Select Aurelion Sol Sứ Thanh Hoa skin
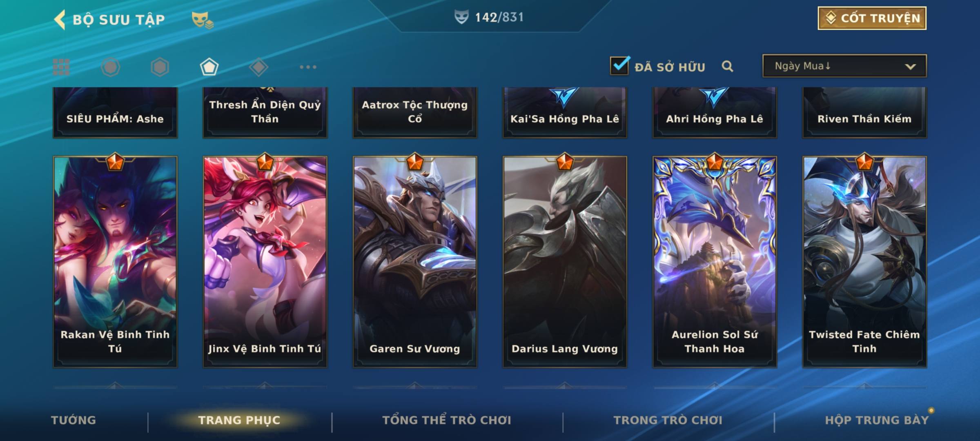 (x=715, y=261)
